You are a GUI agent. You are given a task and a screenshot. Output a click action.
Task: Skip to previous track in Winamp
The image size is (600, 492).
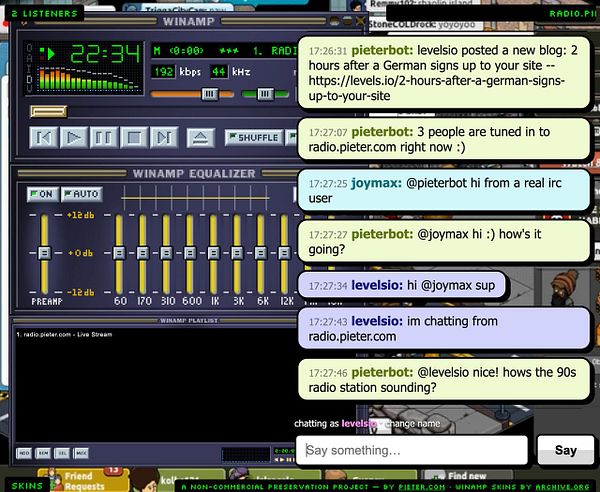(x=44, y=137)
